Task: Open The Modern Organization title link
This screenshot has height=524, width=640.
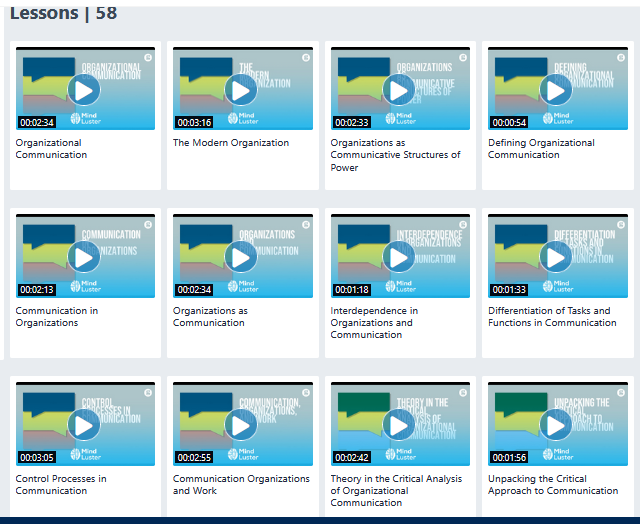Action: pyautogui.click(x=231, y=143)
